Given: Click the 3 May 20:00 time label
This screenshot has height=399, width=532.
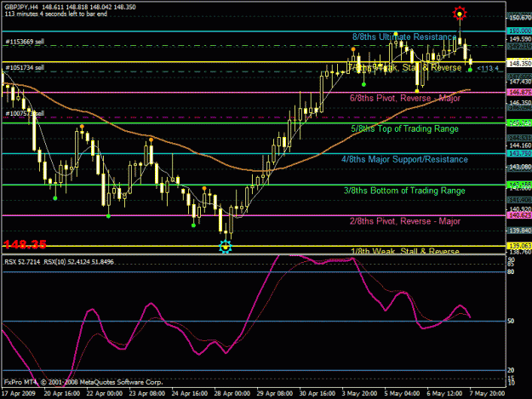Looking at the screenshot, I should coord(360,394).
